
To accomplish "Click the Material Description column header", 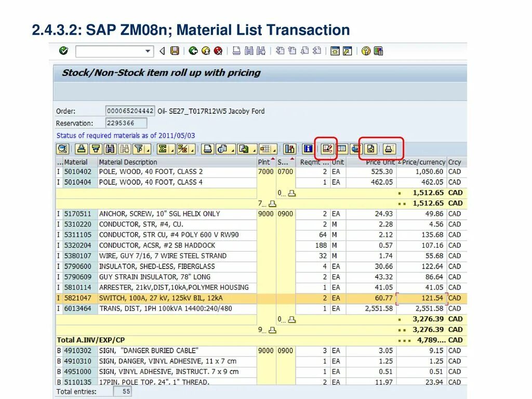I will 177,162.
